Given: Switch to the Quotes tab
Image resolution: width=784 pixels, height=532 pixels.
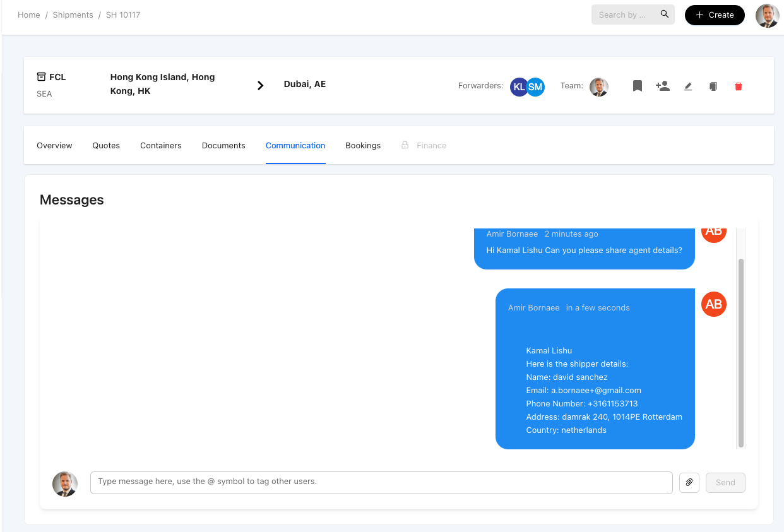Looking at the screenshot, I should (x=106, y=146).
